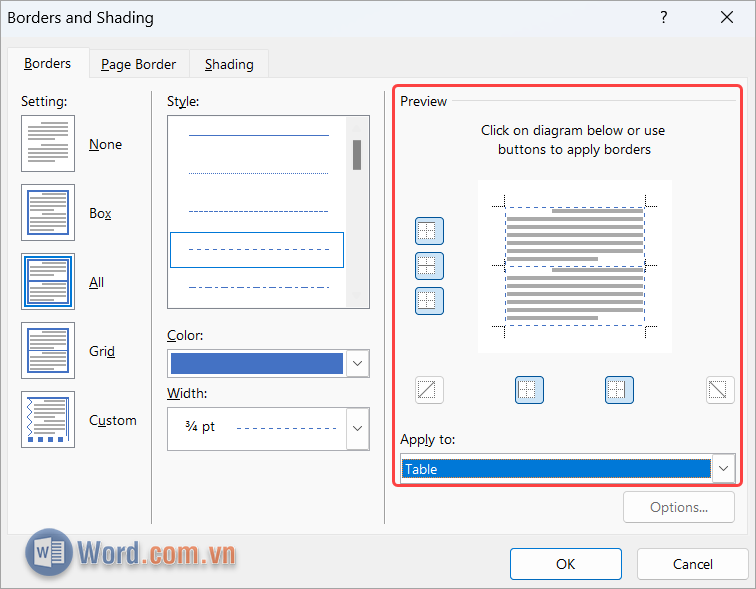The image size is (756, 589).
Task: Confirm with the OK button
Action: (566, 564)
